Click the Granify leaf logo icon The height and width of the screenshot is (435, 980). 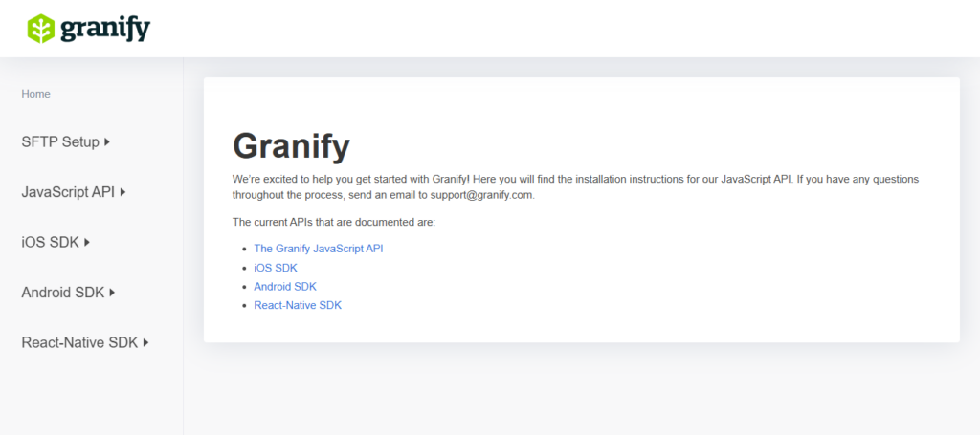click(x=41, y=29)
